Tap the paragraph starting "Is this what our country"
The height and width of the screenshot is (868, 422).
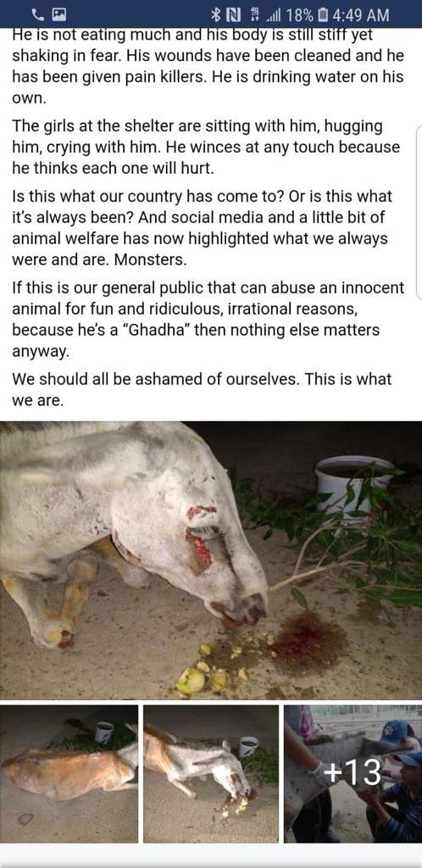click(202, 228)
